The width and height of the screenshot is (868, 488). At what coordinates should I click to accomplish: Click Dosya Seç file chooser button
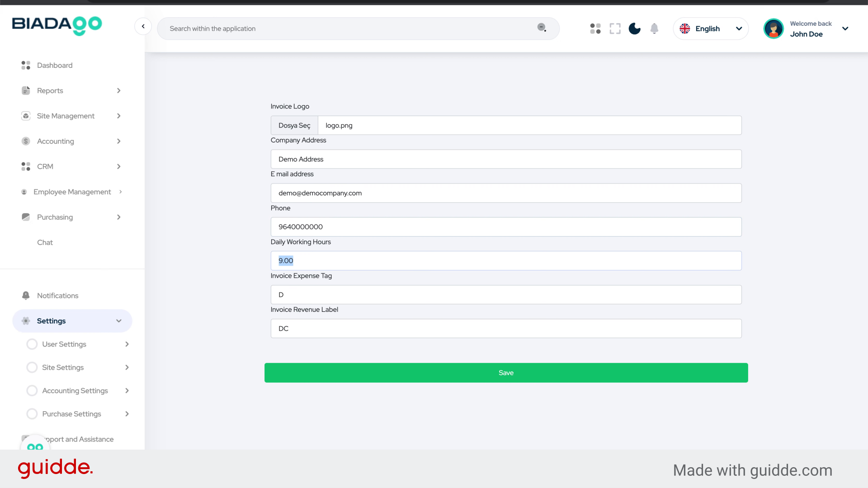294,125
